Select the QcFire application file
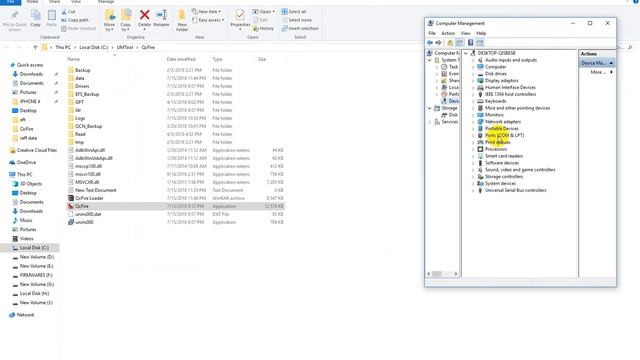The image size is (640, 360). pos(176,206)
